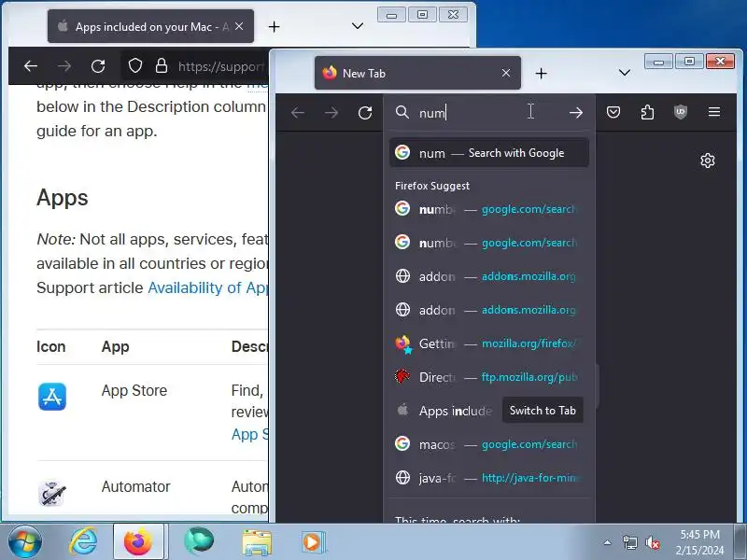Screen dimensions: 747x560
Task: Click the network tray icon
Action: pyautogui.click(x=629, y=542)
